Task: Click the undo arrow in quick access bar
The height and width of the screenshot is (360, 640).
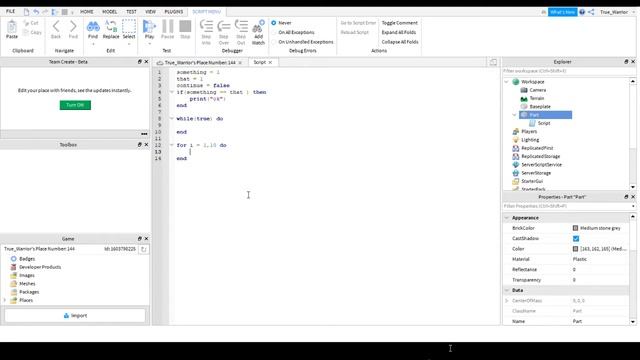Action: pos(36,12)
